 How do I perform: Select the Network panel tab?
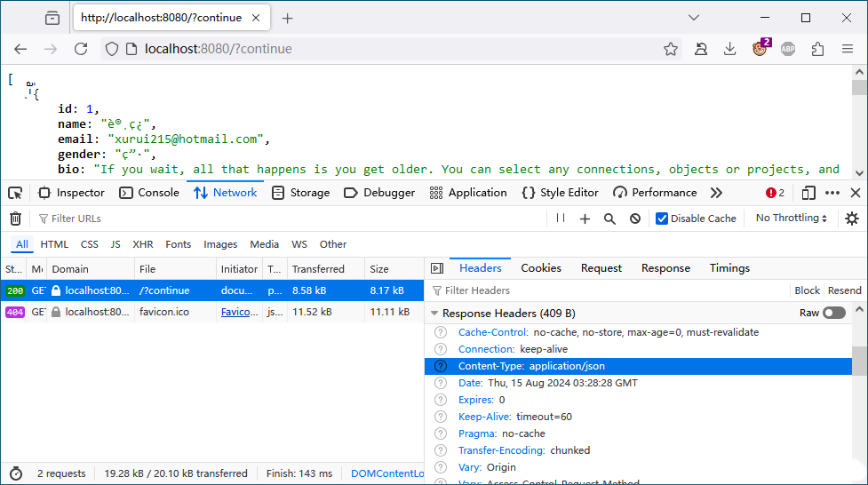(x=226, y=193)
